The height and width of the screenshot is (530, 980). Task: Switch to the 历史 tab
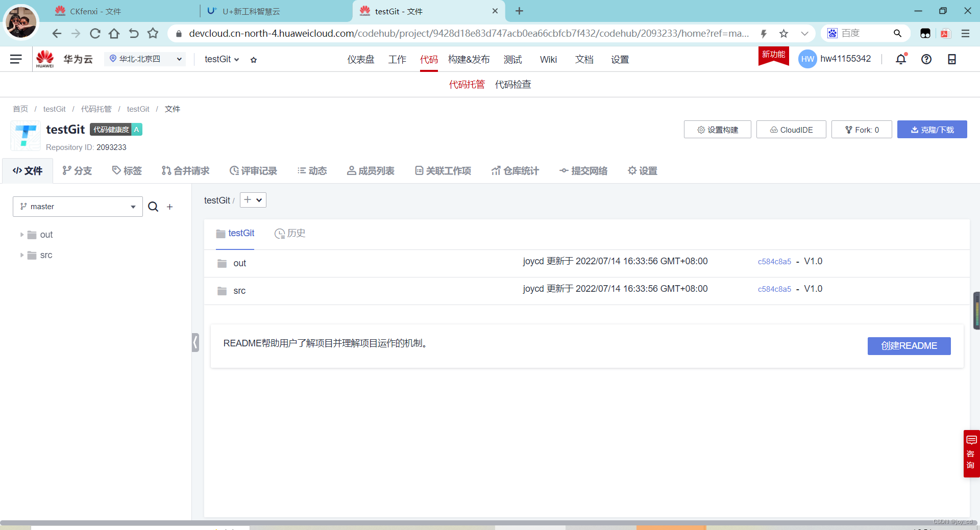[x=290, y=233]
